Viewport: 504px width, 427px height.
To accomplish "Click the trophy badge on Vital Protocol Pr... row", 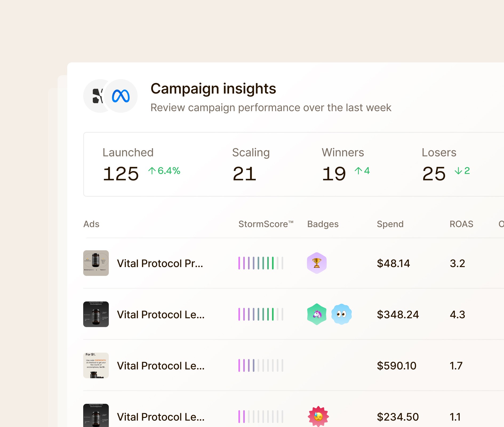I will click(317, 263).
